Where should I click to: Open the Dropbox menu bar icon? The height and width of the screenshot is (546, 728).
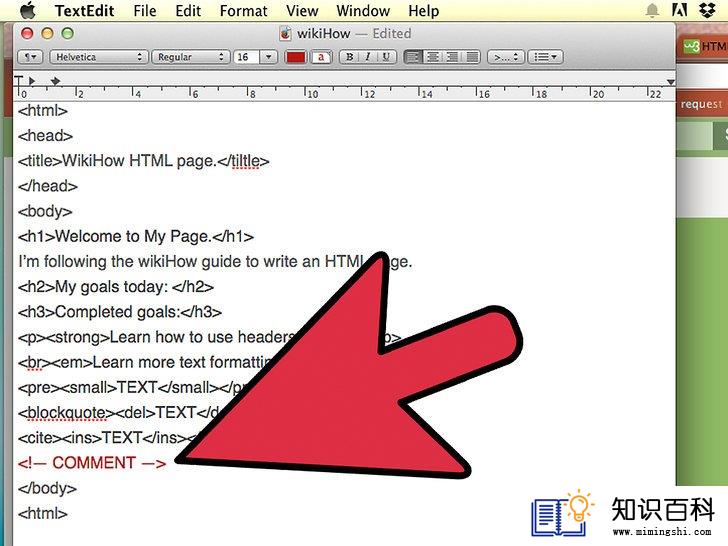point(708,10)
